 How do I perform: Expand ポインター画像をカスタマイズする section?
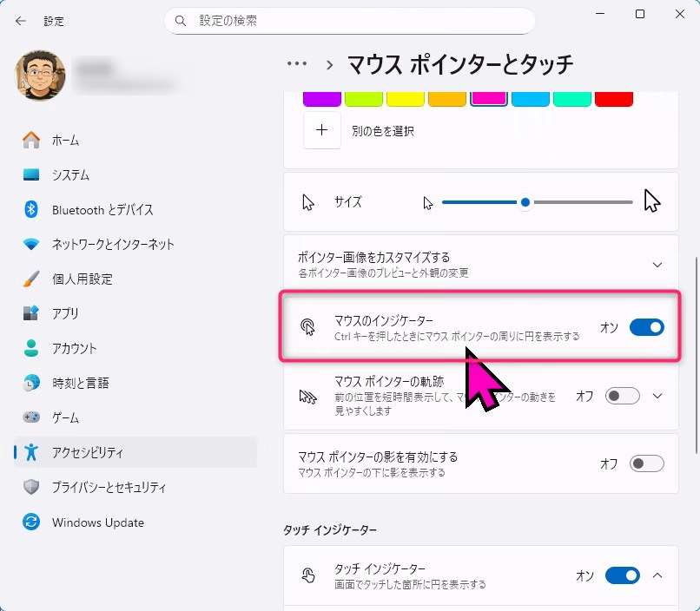coord(657,265)
